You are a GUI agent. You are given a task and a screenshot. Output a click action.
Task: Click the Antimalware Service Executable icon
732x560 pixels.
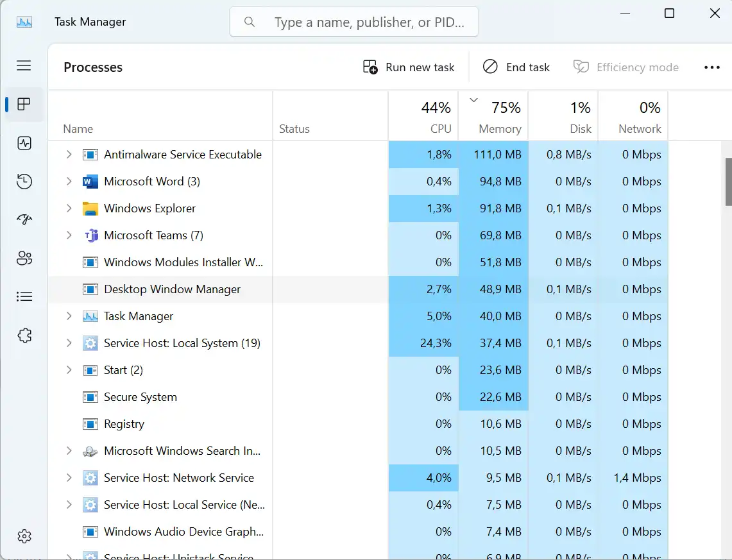(90, 155)
